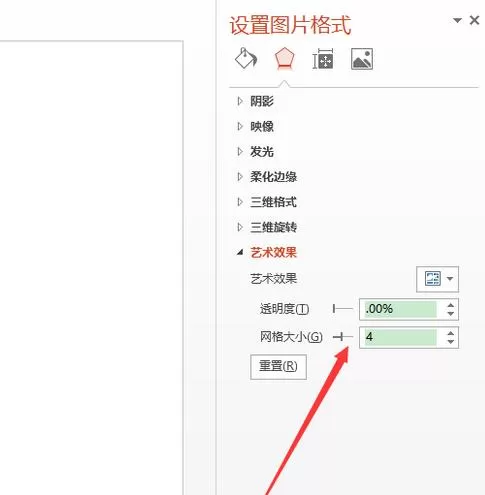485x495 pixels.
Task: Click the 网格大小 slider handle
Action: 341,337
